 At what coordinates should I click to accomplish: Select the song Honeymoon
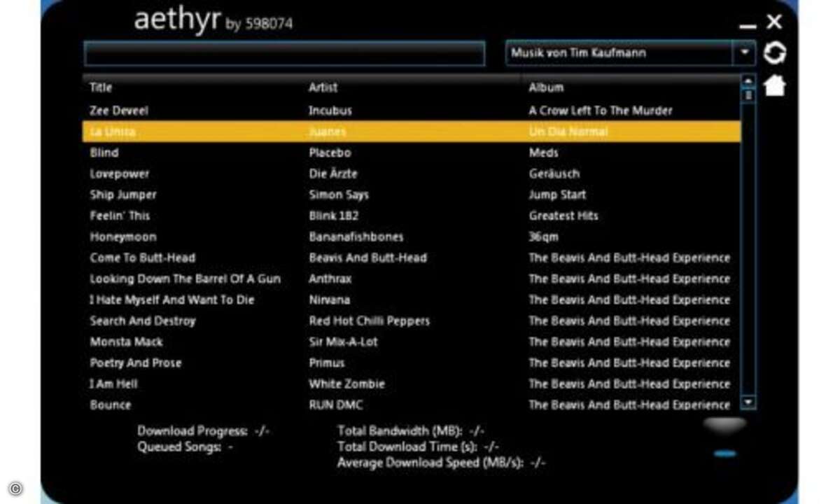[x=123, y=237]
